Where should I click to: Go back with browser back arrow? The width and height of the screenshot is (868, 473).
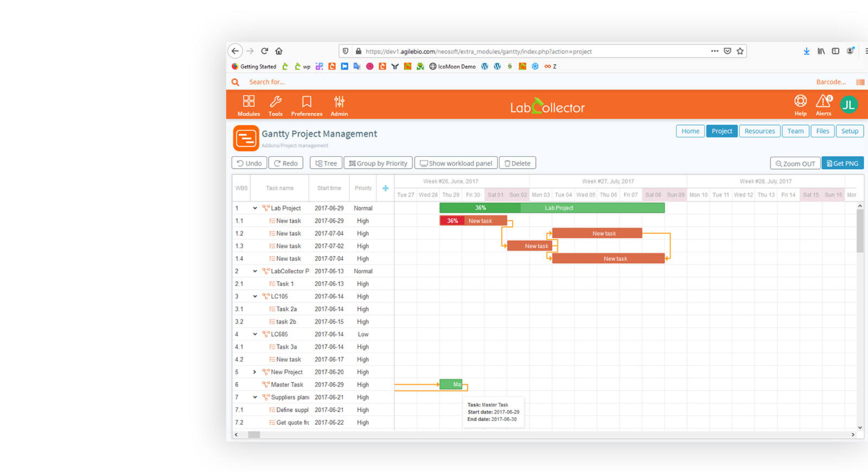235,51
